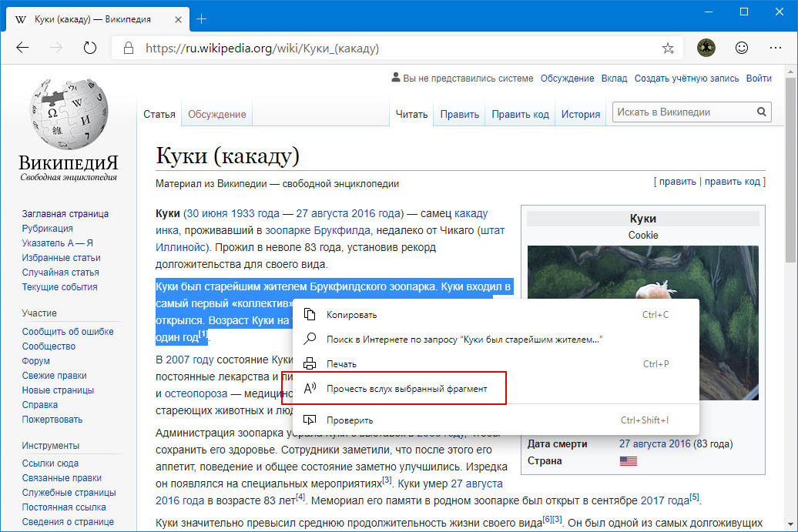Screen dimensions: 798x532
Task: Click the scrollbar down arrow
Action: (790, 524)
